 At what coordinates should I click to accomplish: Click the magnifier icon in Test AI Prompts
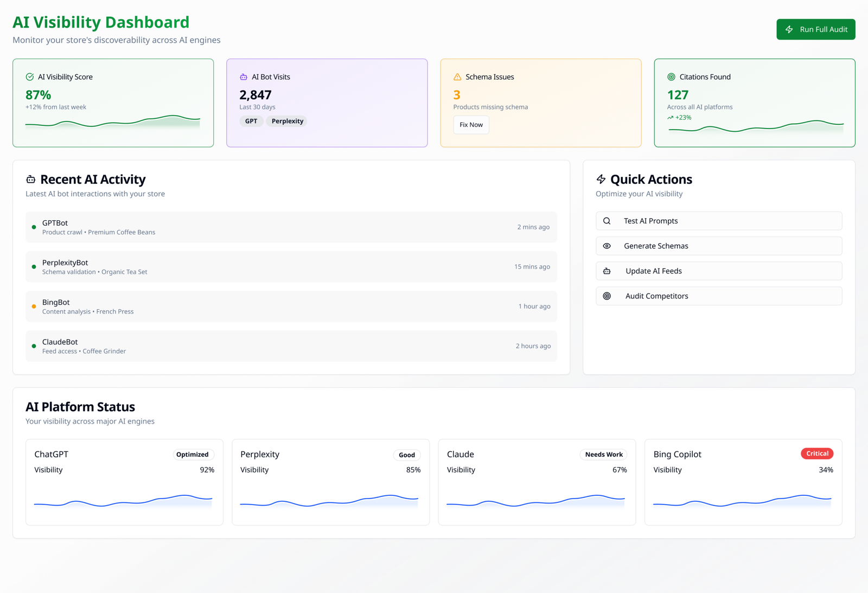click(x=607, y=221)
